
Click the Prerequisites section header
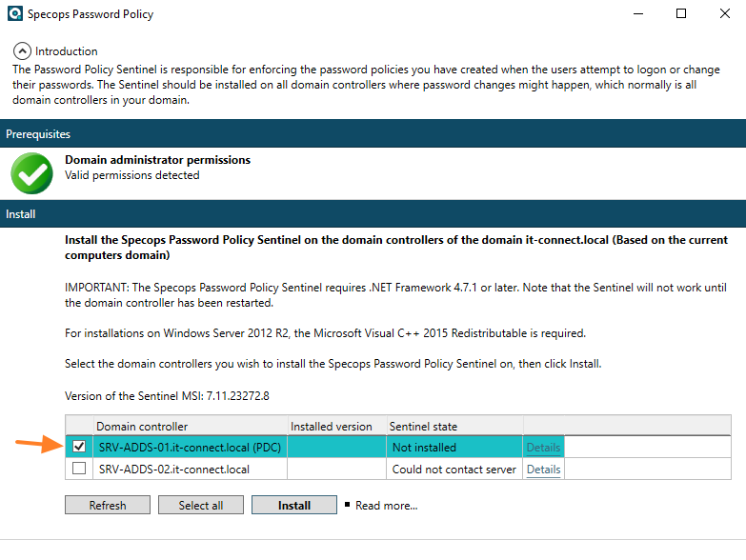[373, 133]
